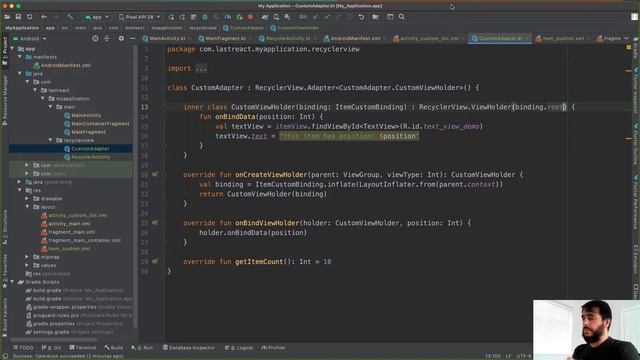The image size is (640, 360).
Task: Click the Undo arrow icon in the toolbar
Action: coord(361,17)
